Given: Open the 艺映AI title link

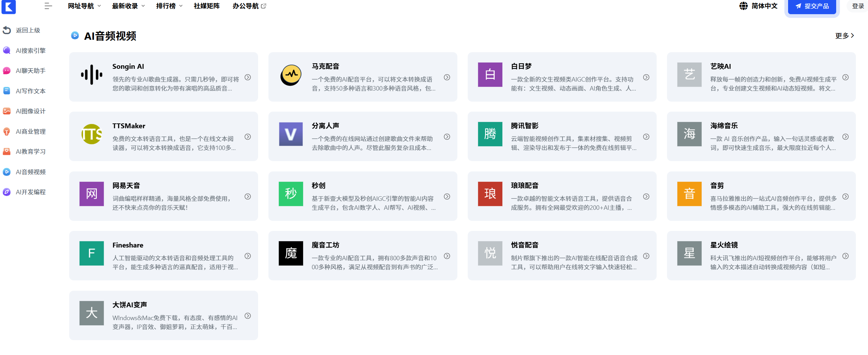Looking at the screenshot, I should [x=720, y=66].
